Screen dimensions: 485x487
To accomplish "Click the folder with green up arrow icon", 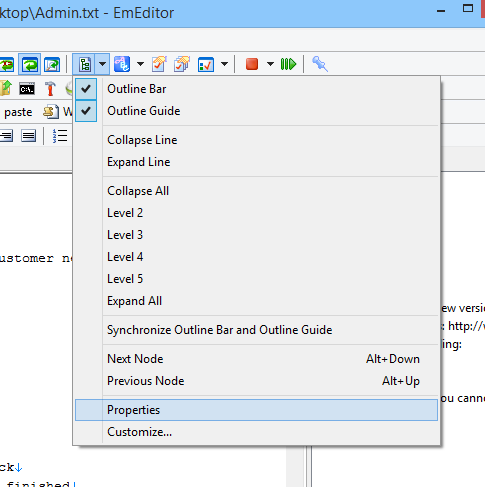I will [x=6, y=88].
